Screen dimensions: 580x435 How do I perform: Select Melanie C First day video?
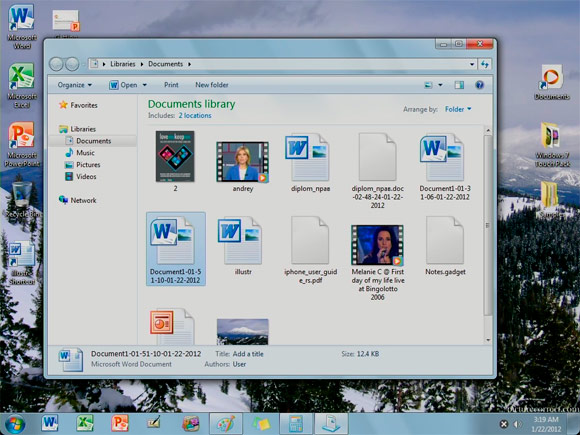point(377,262)
